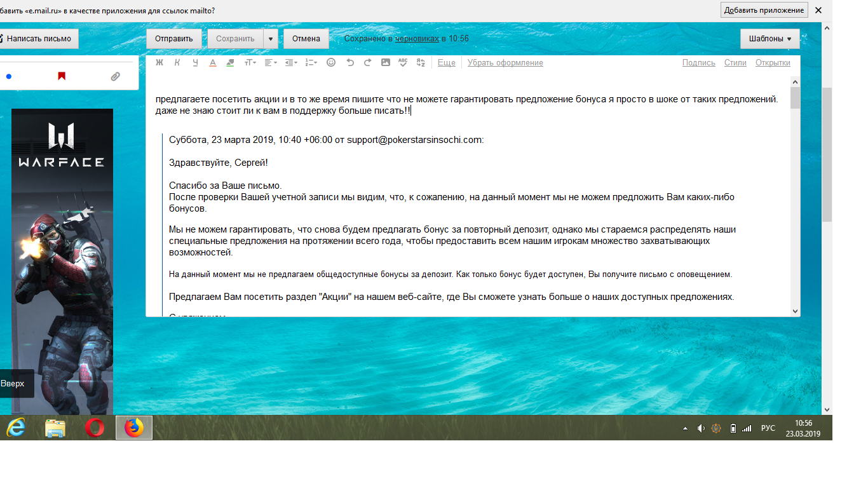Open File Explorer from taskbar
This screenshot has height=488, width=868.
(55, 428)
